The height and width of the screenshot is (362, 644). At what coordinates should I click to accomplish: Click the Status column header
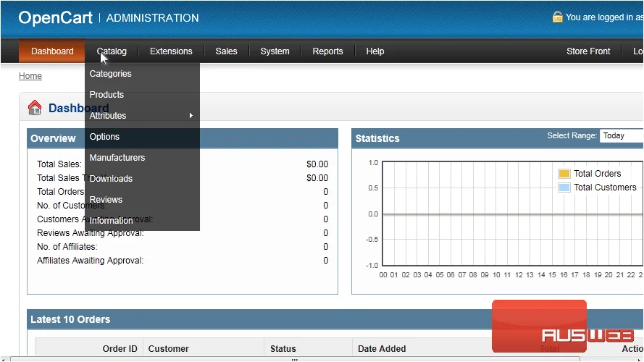pos(283,348)
